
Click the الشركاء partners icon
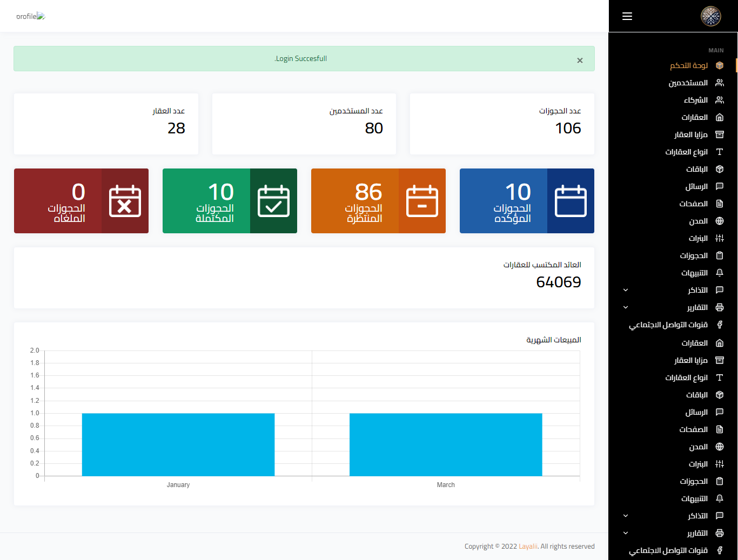[x=720, y=100]
